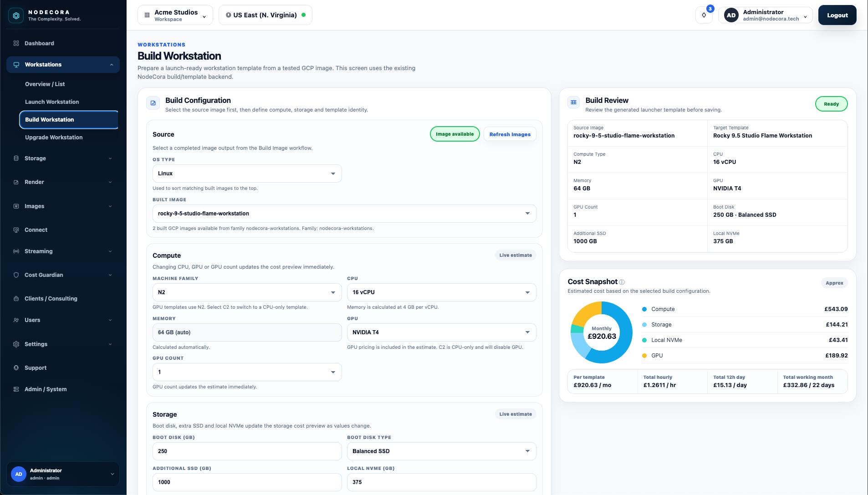Click the Image available status badge

click(454, 134)
